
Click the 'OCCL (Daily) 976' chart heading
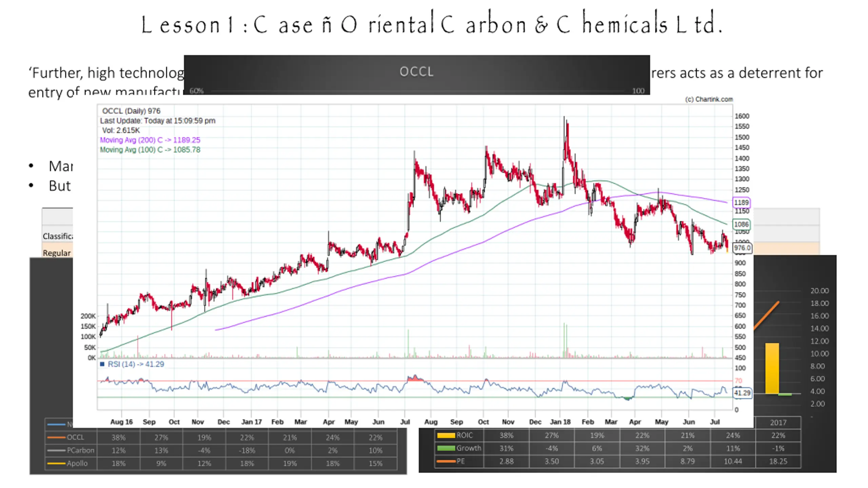(x=131, y=111)
